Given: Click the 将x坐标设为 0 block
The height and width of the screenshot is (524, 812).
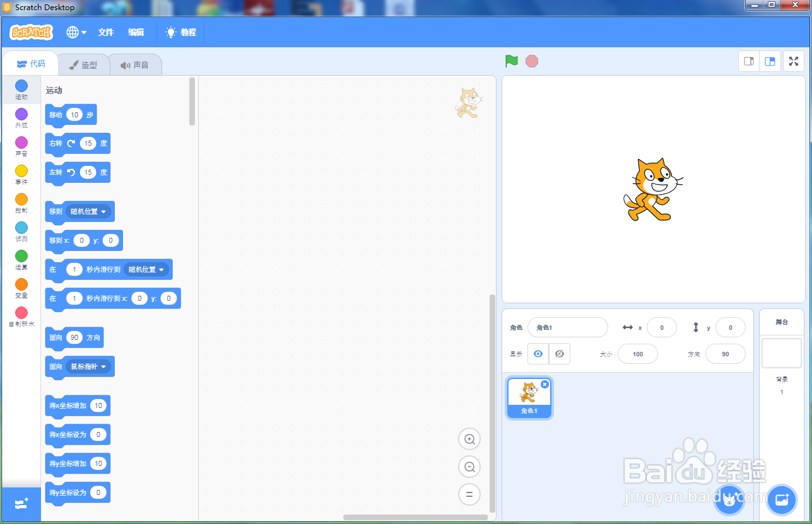Looking at the screenshot, I should 78,435.
